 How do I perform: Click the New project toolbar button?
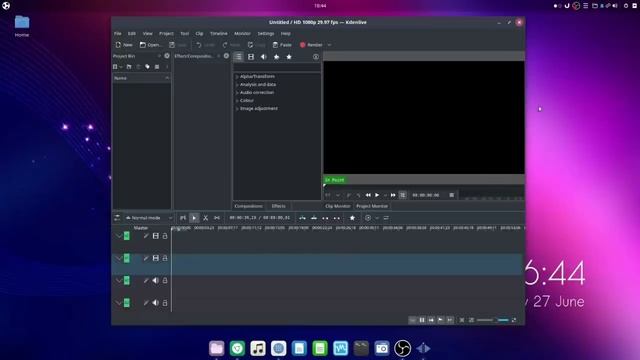coord(124,45)
